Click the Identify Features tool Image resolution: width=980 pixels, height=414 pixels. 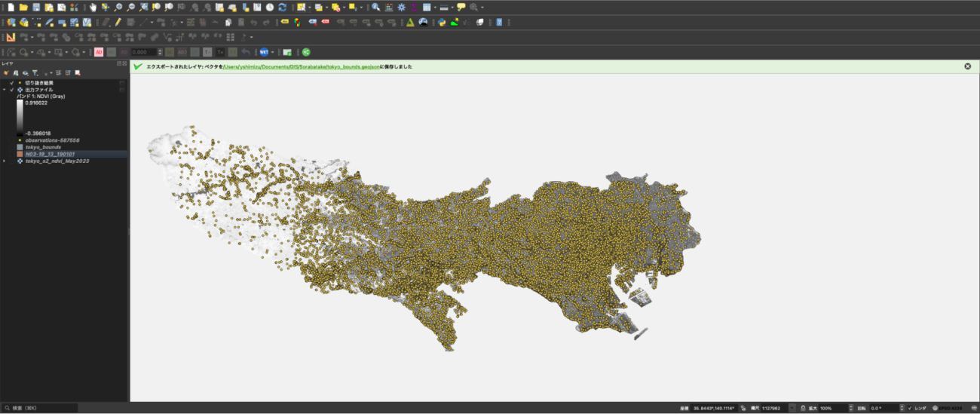click(x=375, y=7)
